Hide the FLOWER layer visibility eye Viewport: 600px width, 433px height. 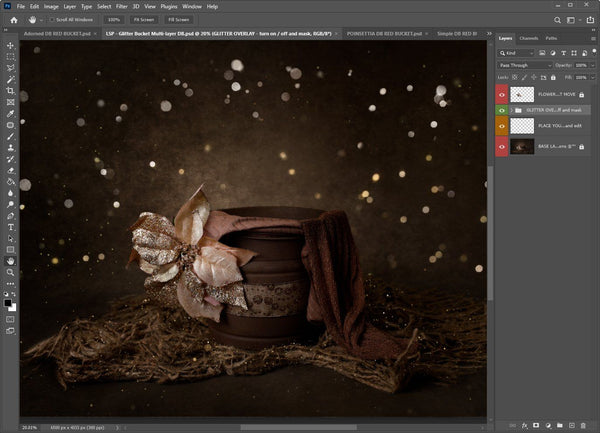(502, 93)
